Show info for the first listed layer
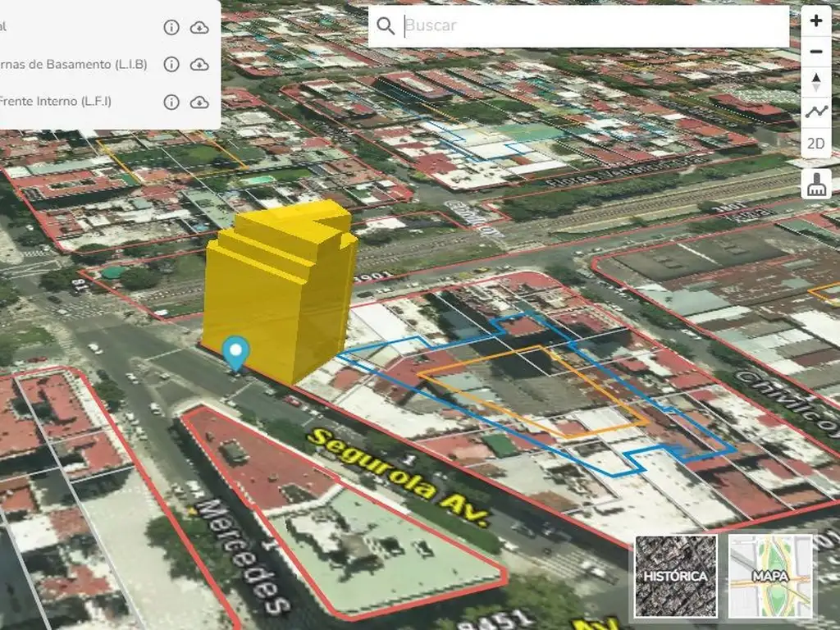The image size is (840, 630). pyautogui.click(x=171, y=27)
